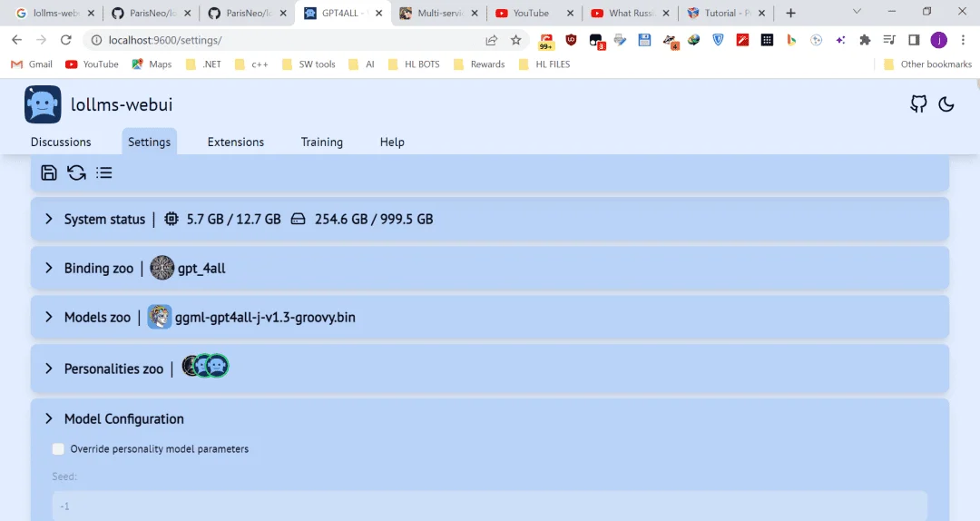Image resolution: width=980 pixels, height=521 pixels.
Task: Open the HL BOTS bookmarks folder
Action: coord(414,64)
